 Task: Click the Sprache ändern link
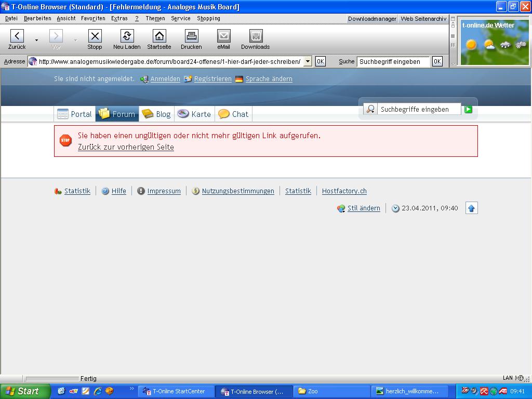[x=269, y=79]
